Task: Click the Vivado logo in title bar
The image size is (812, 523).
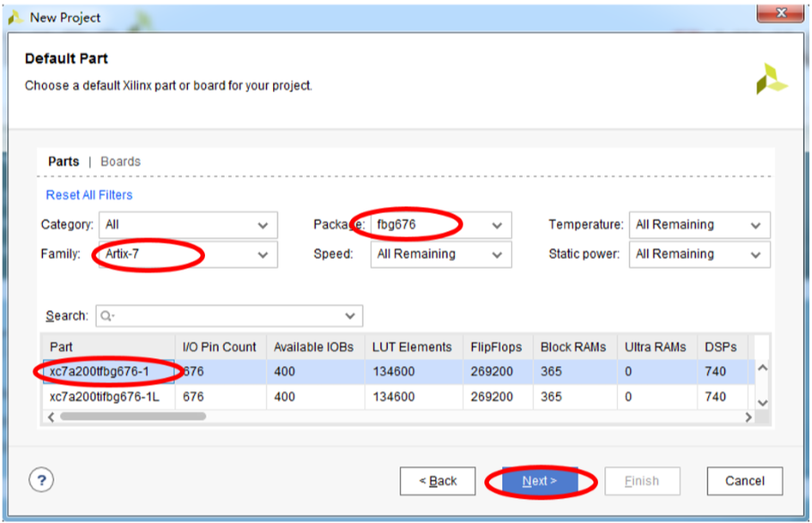Action: point(15,17)
